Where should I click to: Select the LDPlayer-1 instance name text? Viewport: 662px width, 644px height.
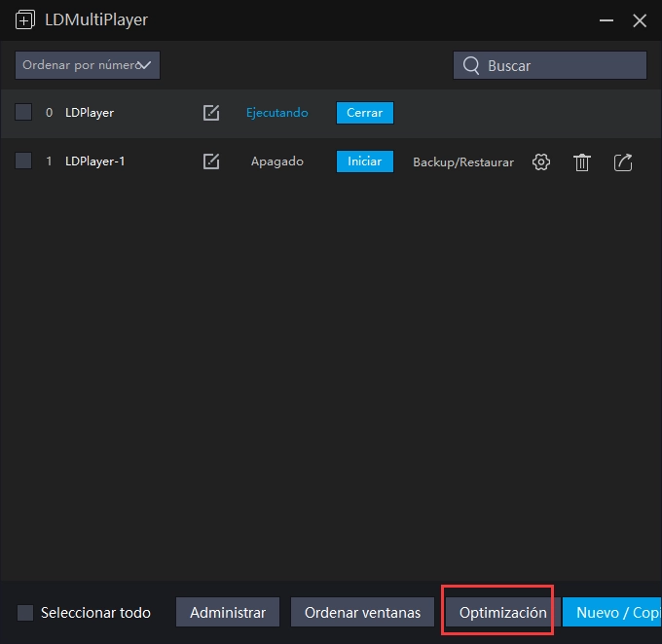[x=95, y=161]
